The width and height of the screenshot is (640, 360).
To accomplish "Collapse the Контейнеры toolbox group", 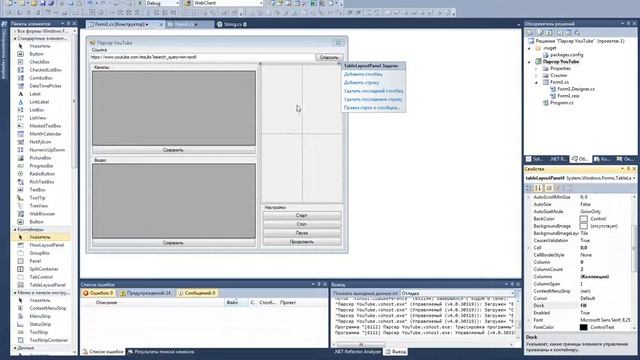I will pos(15,229).
